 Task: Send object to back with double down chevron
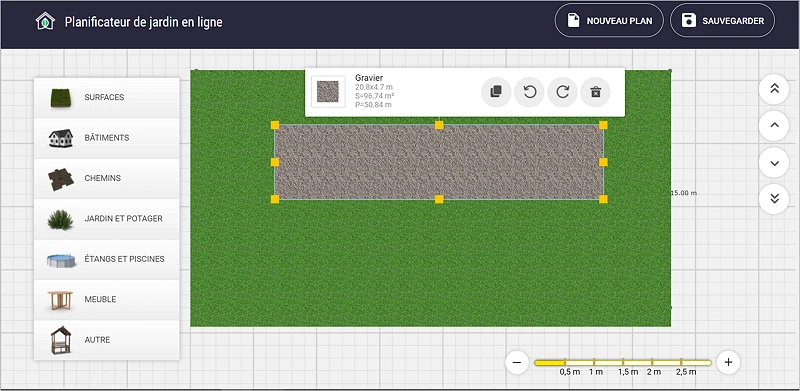point(774,199)
